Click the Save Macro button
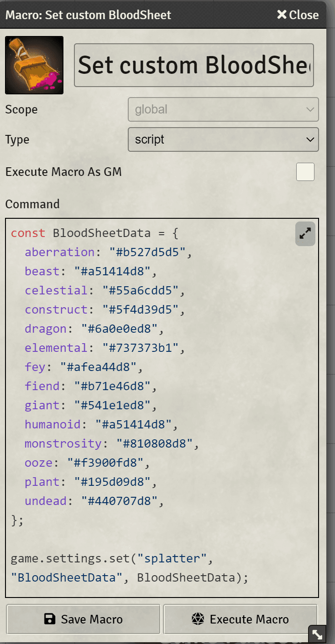Image resolution: width=335 pixels, height=644 pixels. click(x=84, y=619)
